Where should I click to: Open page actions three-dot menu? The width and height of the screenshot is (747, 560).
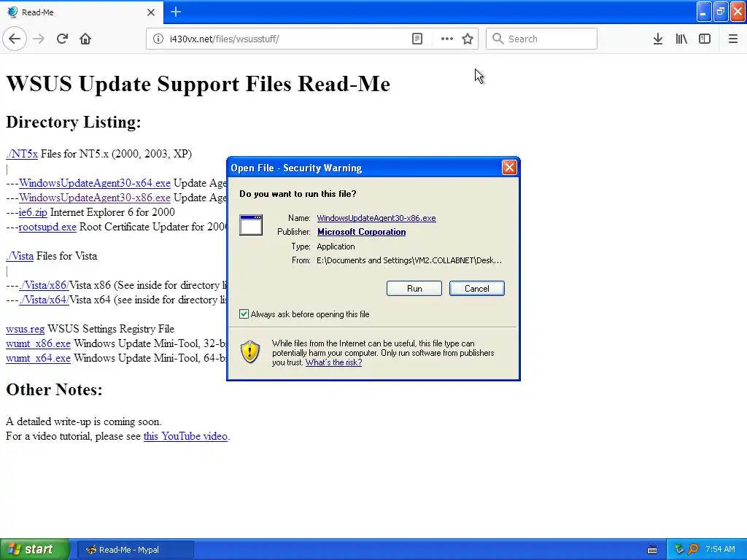coord(446,39)
